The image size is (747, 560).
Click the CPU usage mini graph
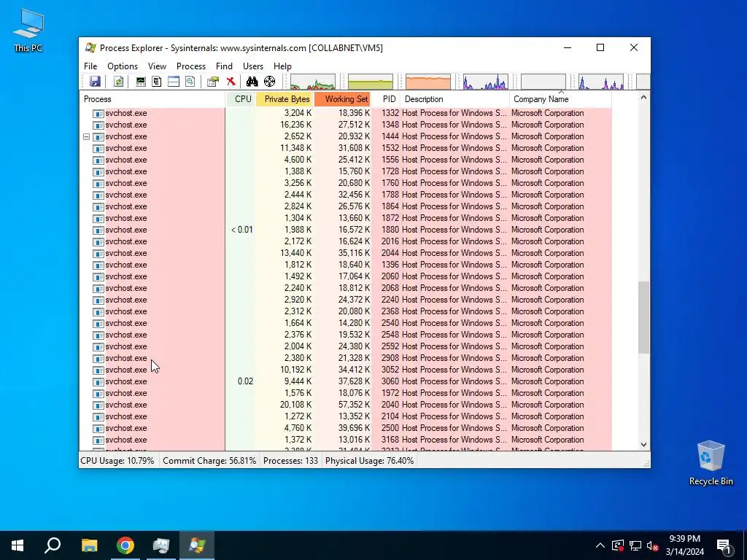point(313,82)
